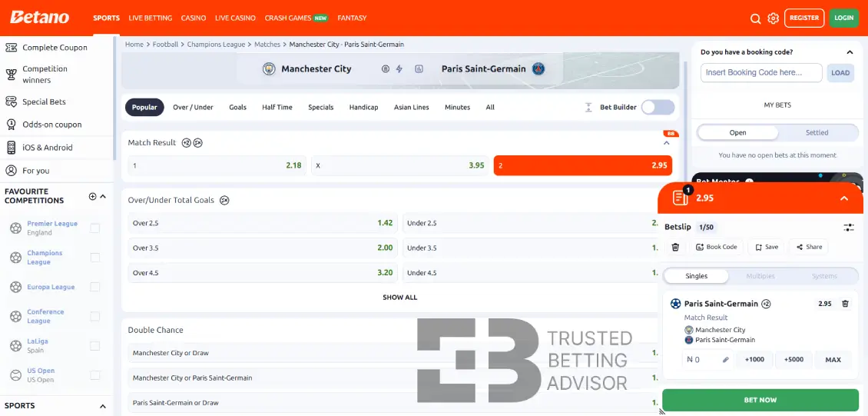Click the iOS & Android phone icon
Screen dimensions: 868x416
[x=11, y=148]
